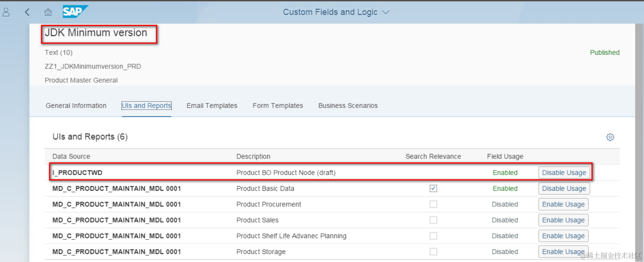Uncheck Search Relevance for Product Basic Data
Image resolution: width=644 pixels, height=262 pixels.
[433, 188]
